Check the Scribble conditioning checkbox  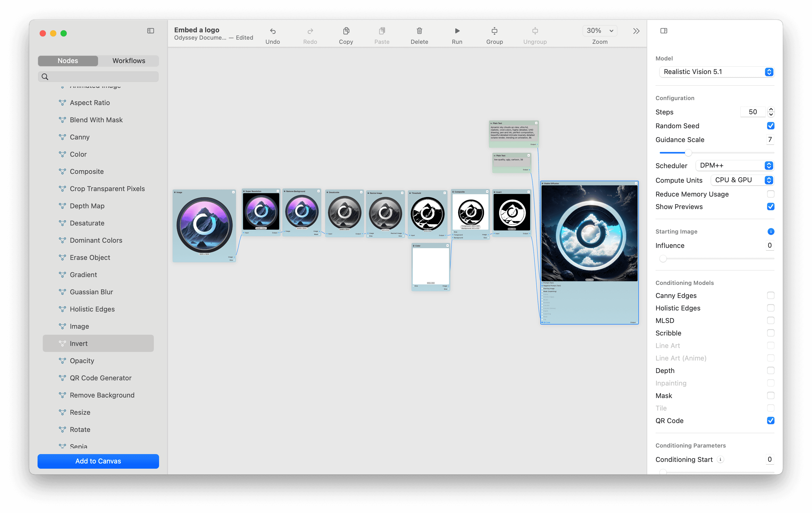pos(770,333)
